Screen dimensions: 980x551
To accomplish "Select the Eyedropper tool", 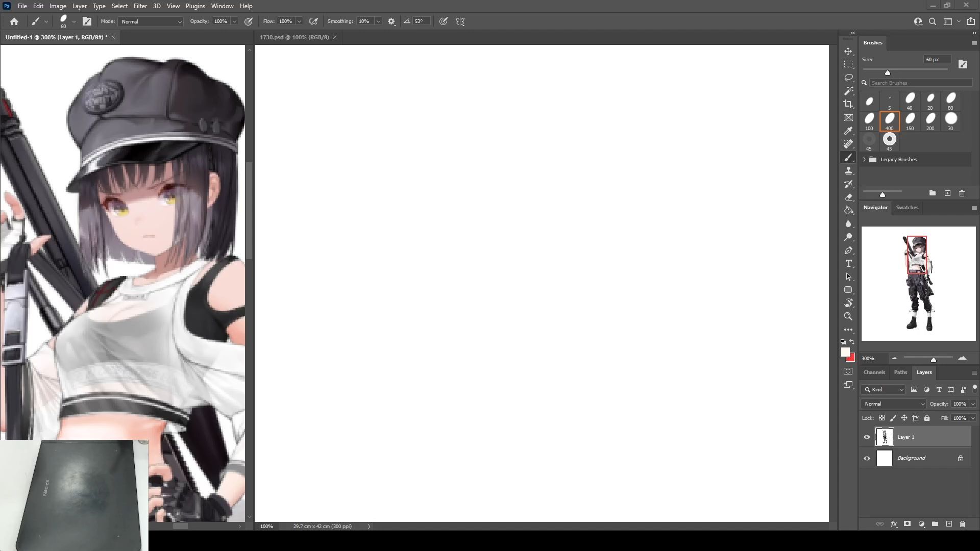I will [848, 131].
